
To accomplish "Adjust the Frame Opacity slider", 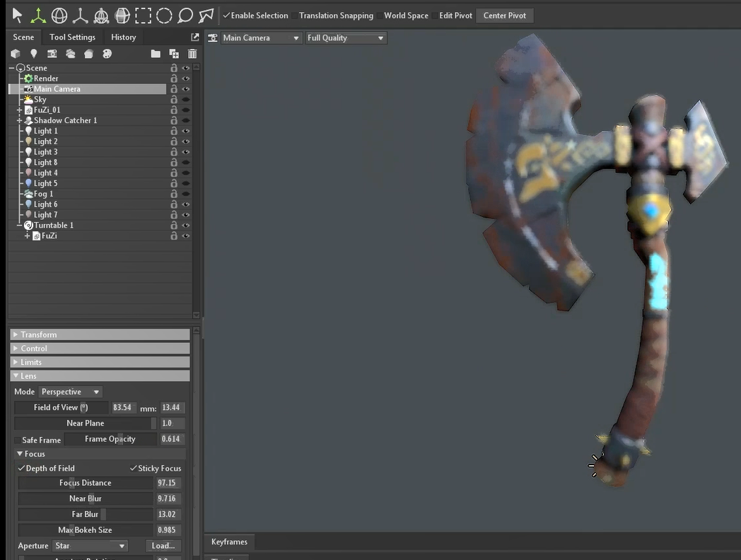I will (x=110, y=439).
